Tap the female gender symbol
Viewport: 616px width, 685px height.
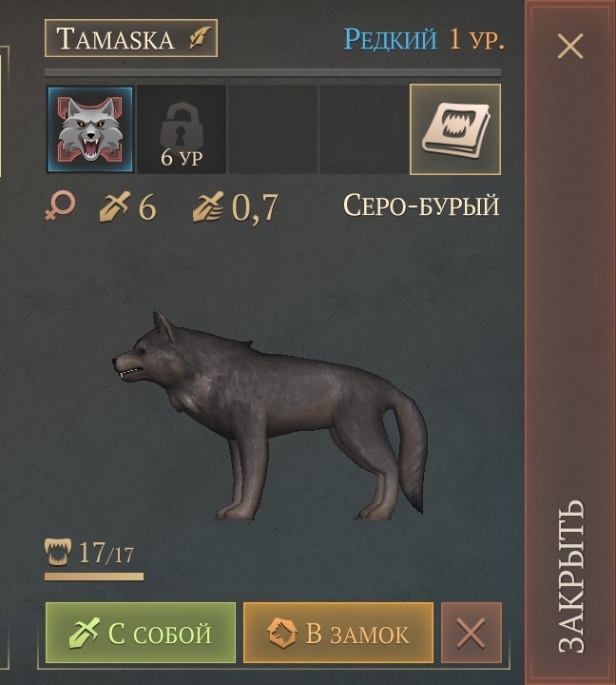point(60,205)
